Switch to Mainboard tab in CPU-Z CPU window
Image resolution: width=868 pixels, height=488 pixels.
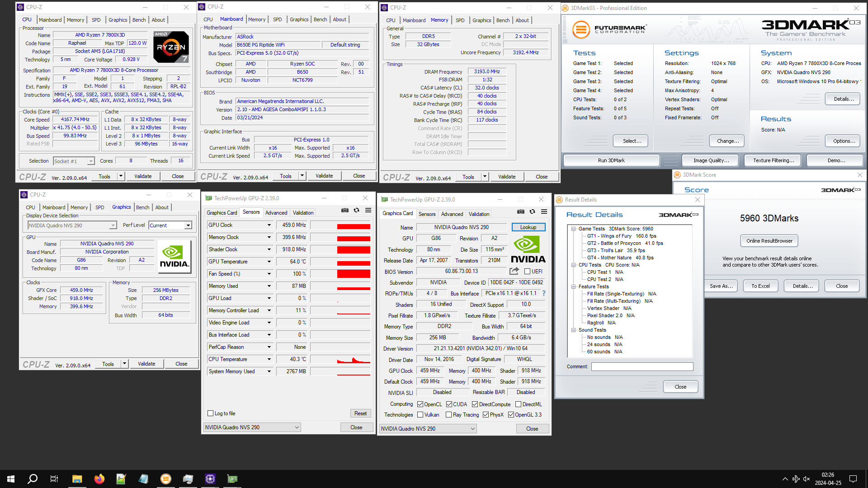click(x=50, y=20)
